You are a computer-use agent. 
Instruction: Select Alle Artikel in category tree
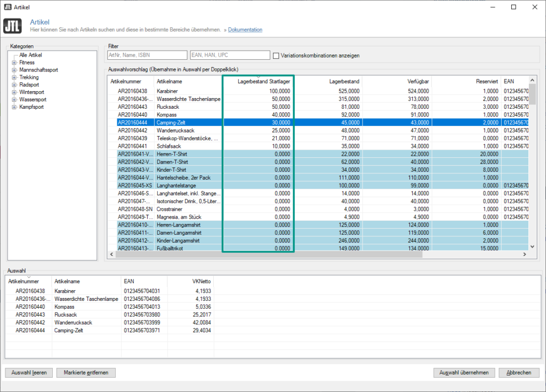pos(30,55)
